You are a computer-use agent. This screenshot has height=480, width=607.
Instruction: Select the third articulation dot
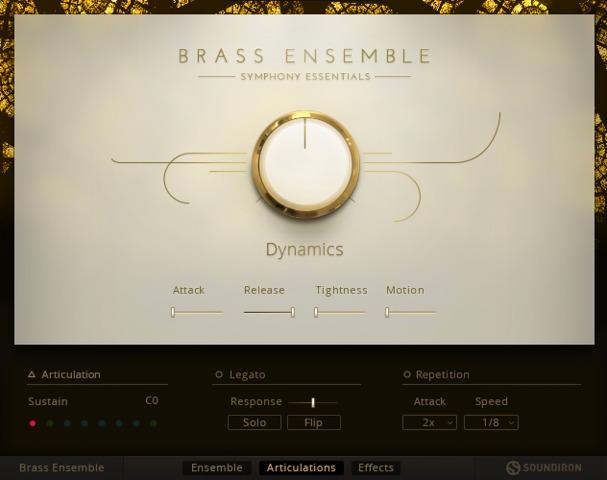[x=67, y=423]
